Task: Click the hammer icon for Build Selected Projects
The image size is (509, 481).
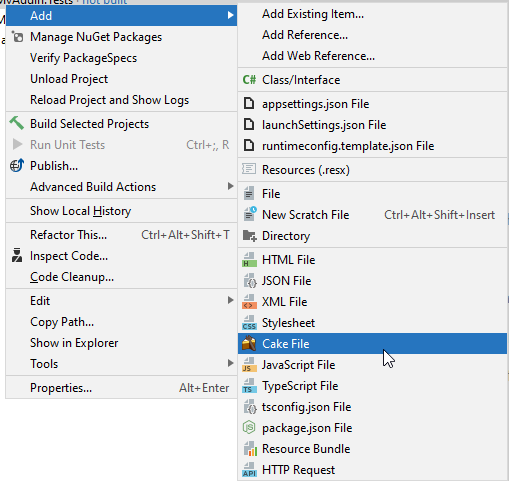Action: [x=17, y=123]
